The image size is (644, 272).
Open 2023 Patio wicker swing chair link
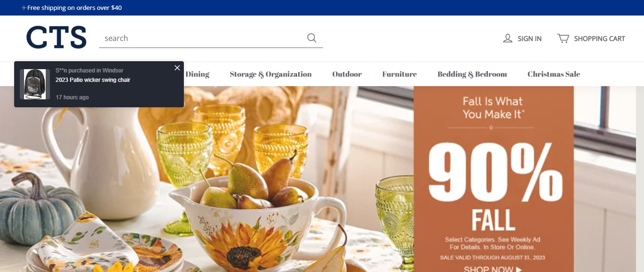[x=93, y=80]
